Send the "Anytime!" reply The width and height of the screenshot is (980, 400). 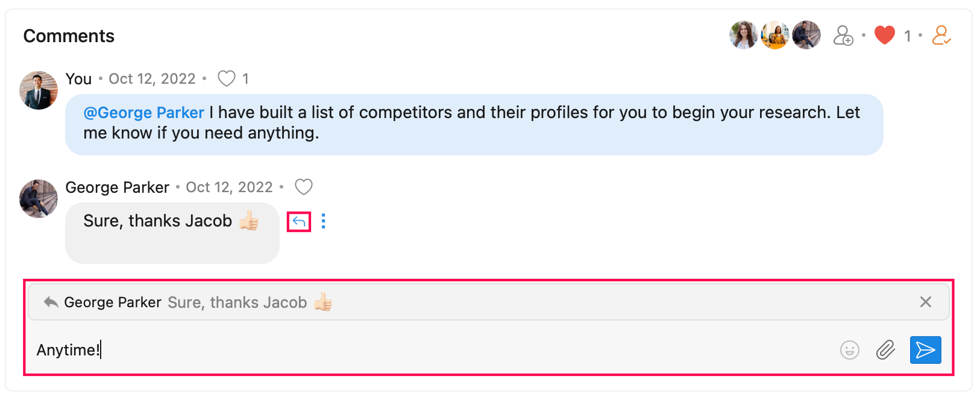coord(925,350)
